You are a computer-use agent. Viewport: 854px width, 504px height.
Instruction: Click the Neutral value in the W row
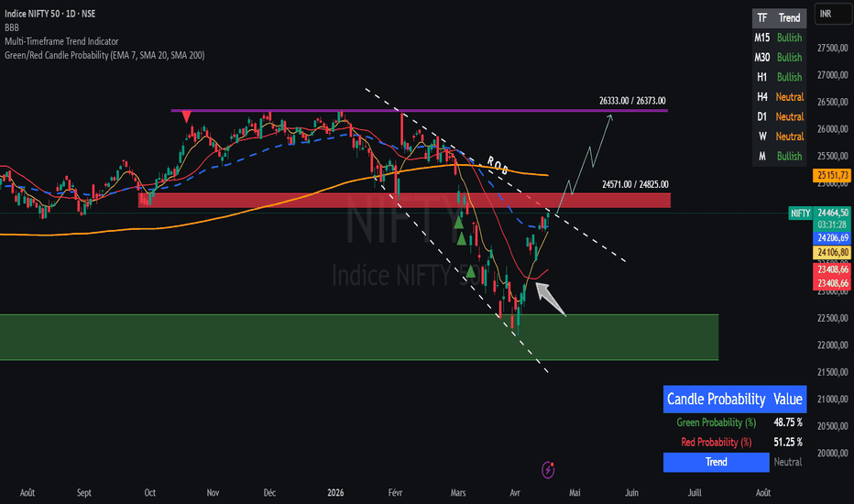pyautogui.click(x=790, y=137)
